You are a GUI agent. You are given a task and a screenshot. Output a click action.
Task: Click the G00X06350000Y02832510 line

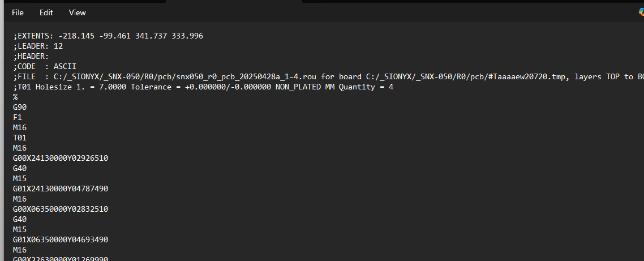[61, 209]
